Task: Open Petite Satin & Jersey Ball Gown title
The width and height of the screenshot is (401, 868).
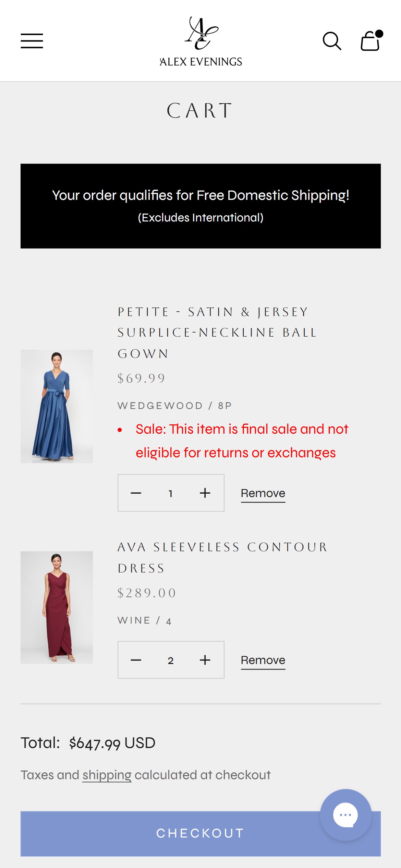Action: [x=217, y=333]
